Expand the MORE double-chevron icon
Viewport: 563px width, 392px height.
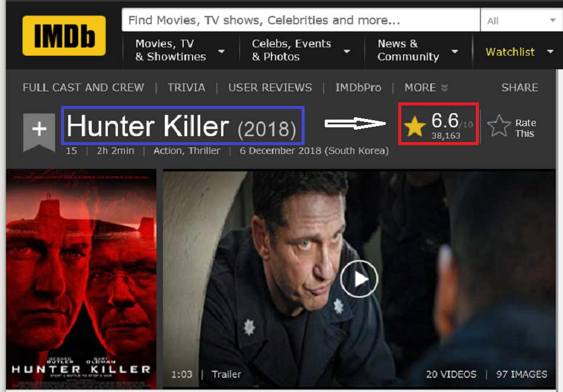click(x=444, y=88)
